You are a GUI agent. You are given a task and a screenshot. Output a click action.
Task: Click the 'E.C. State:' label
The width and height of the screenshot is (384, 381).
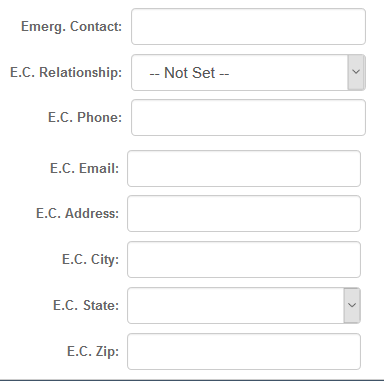click(x=86, y=305)
